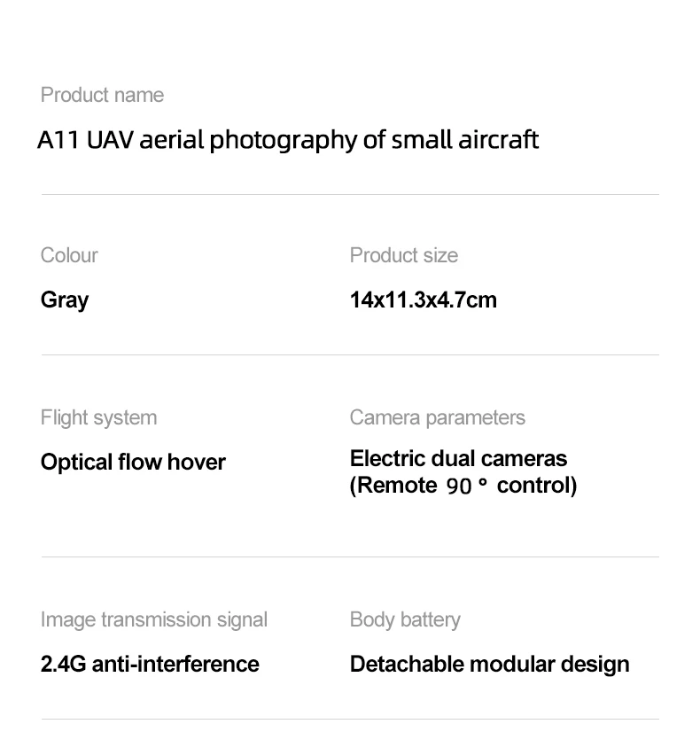Screen dimensions: 700x755
Task: Click the "Body battery" heading
Action: click(405, 619)
